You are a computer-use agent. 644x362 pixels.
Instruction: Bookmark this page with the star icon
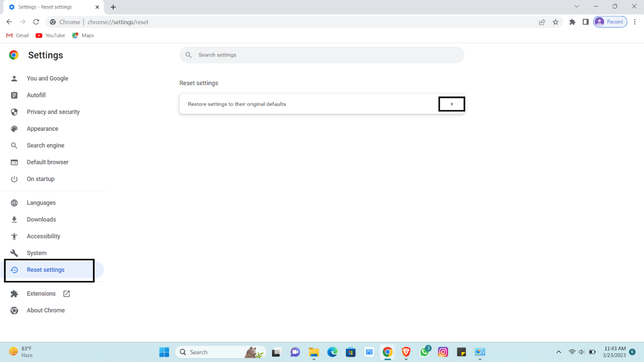(556, 22)
